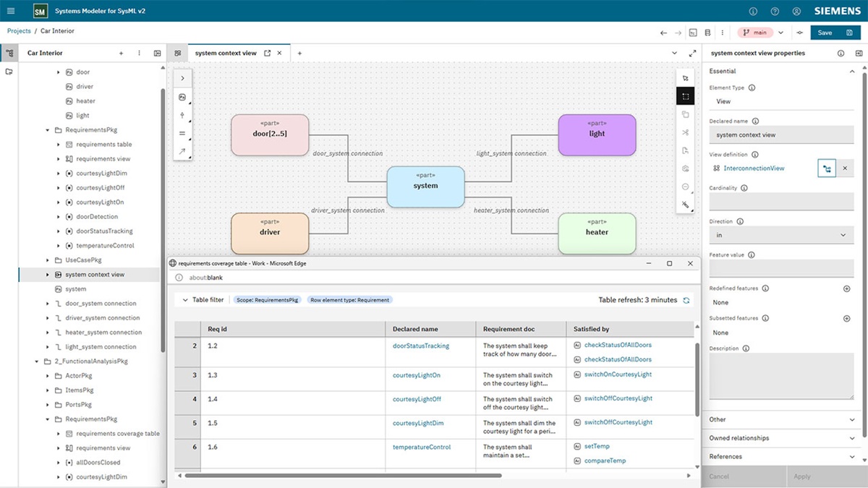Select the scissors cut tool in the right toolbar
868x488 pixels.
coord(685,132)
